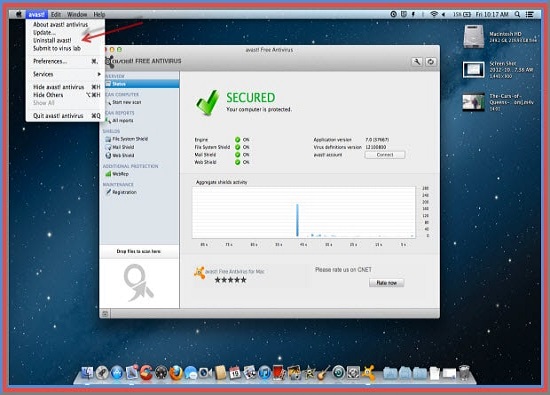Open the Edit menu
This screenshot has width=550, height=395.
point(56,14)
